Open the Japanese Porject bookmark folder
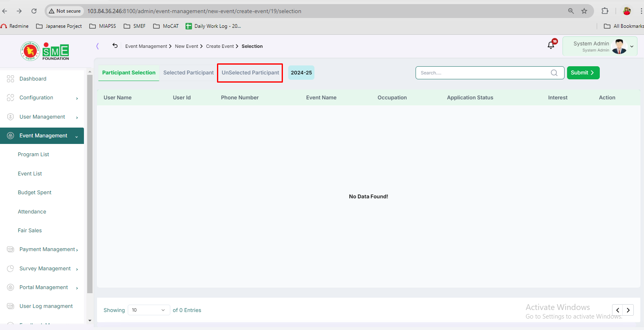Viewport: 644px width, 330px height. (59, 26)
